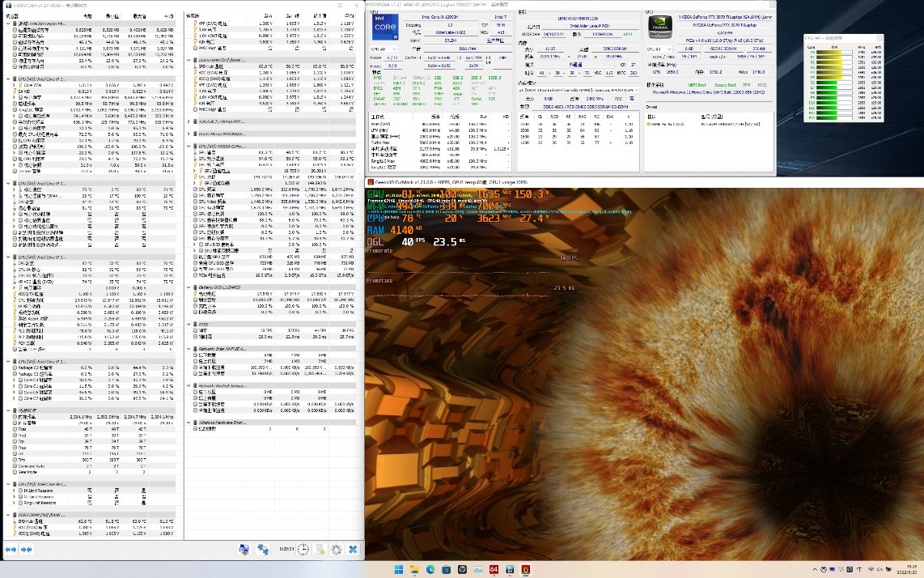Viewport: 924px width, 578px height.
Task: Open the GPU #0 selector dropdown
Action: (x=659, y=48)
